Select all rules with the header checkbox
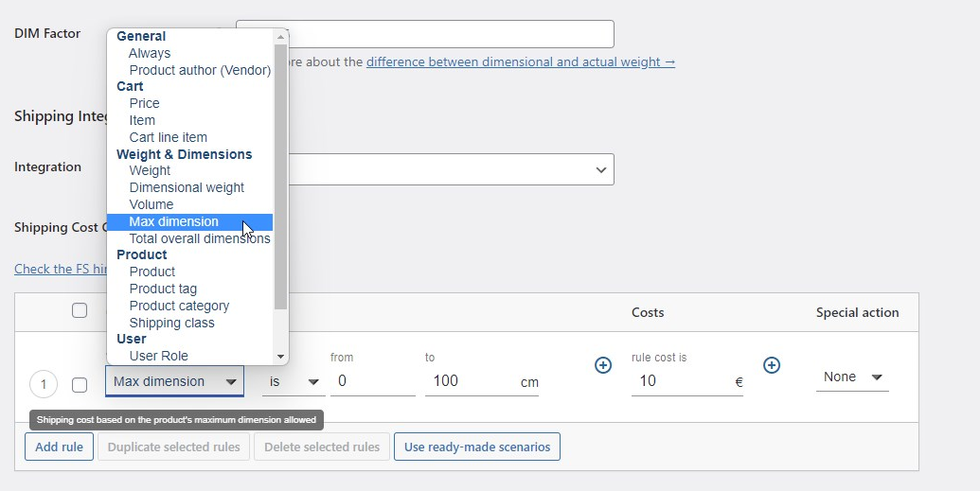Image resolution: width=980 pixels, height=491 pixels. 80,310
